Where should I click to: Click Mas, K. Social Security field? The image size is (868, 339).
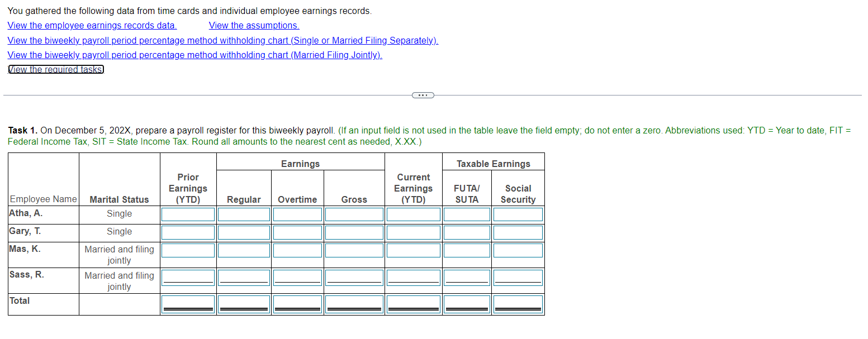(518, 250)
